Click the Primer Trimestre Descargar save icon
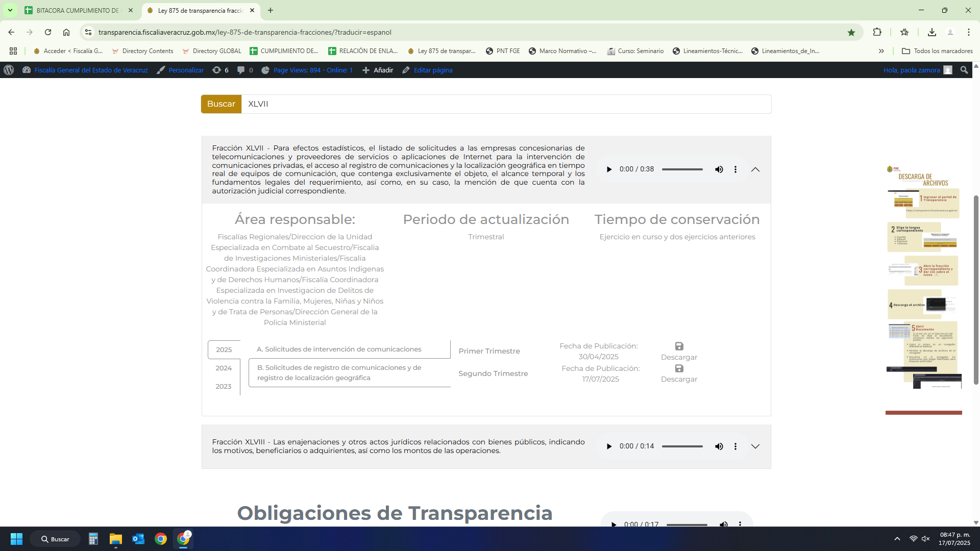Image resolution: width=980 pixels, height=551 pixels. tap(679, 346)
